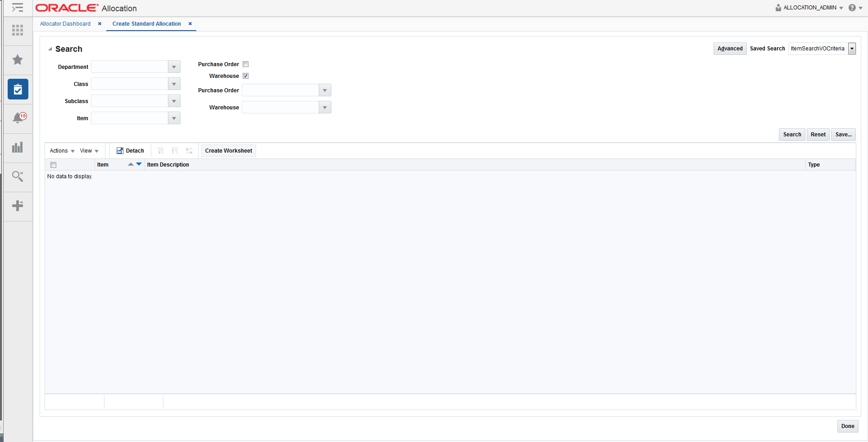Select the Search magnifier icon in sidebar
The image size is (868, 442).
tap(18, 176)
